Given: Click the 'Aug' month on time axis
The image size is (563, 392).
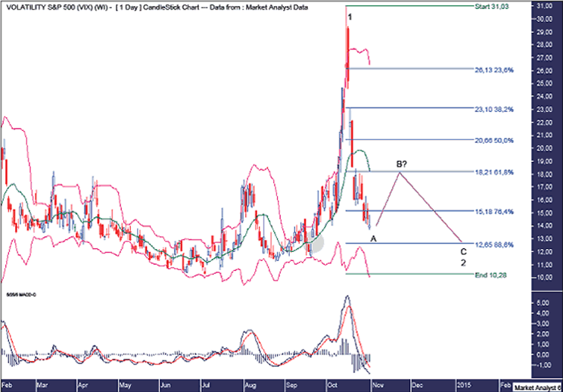Looking at the screenshot, I should coord(250,384).
